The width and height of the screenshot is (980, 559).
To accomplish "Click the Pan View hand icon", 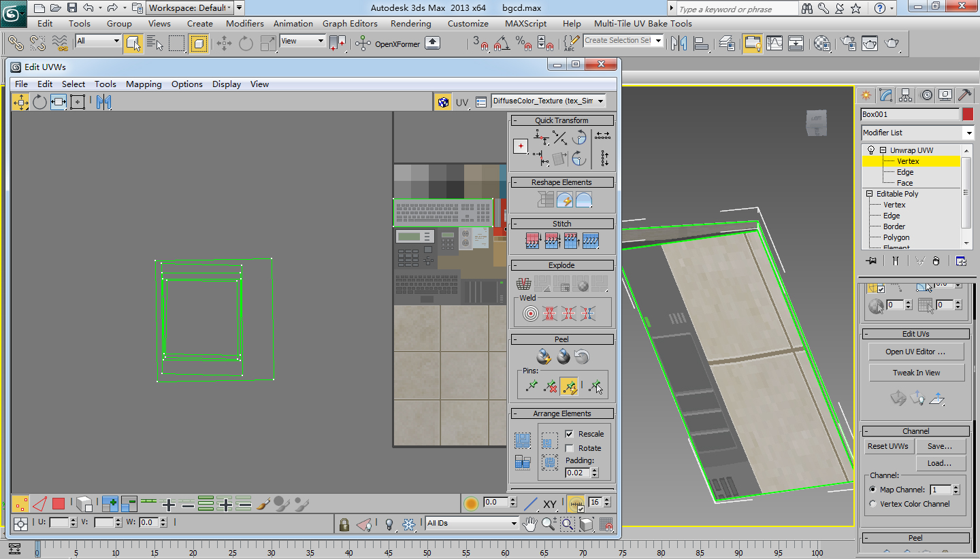I will click(530, 524).
